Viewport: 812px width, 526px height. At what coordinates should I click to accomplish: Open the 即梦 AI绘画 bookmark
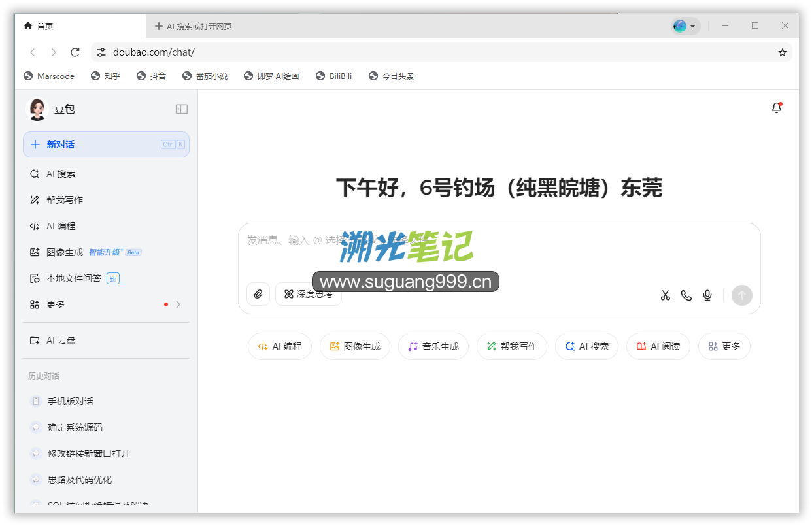tap(271, 76)
